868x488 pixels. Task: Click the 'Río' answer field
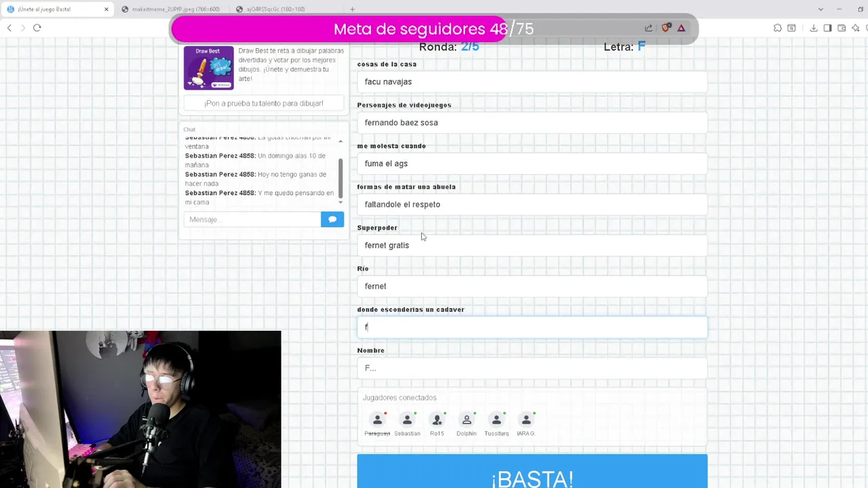tap(532, 286)
